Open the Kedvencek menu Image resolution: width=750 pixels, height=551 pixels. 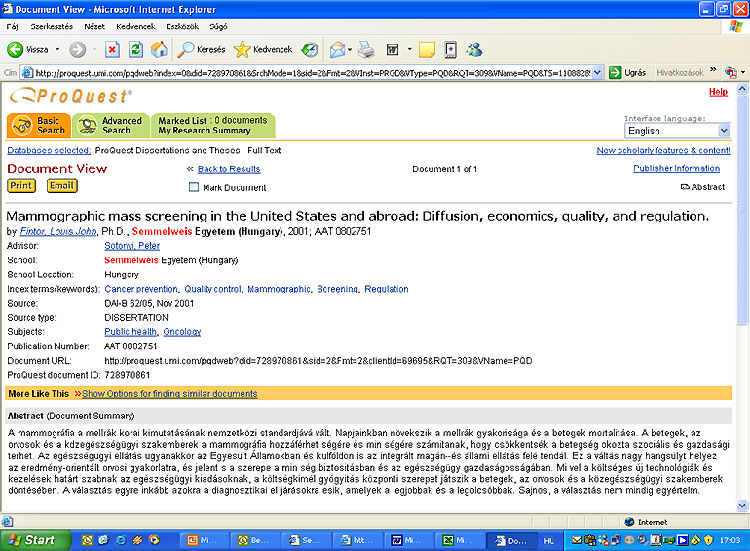pos(136,26)
